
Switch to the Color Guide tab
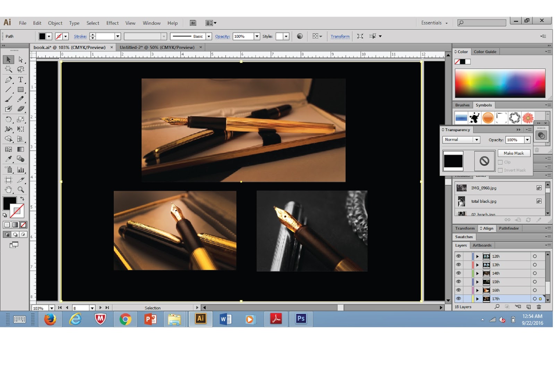(x=485, y=52)
